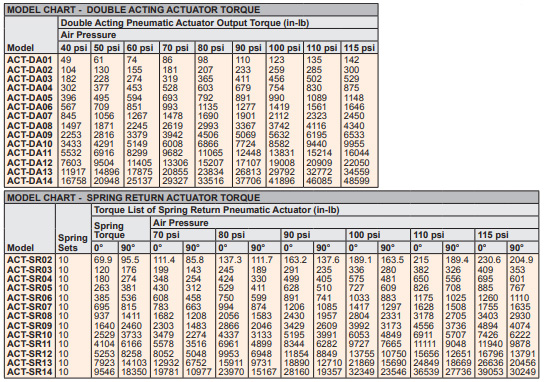Select the 40 psi column header
Screen dimensions: 544x382
click(x=74, y=48)
